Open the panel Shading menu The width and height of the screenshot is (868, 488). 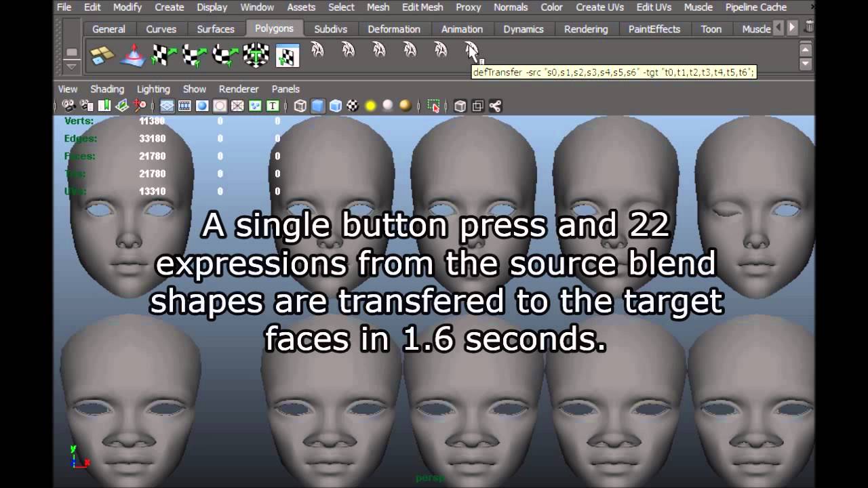pos(107,89)
